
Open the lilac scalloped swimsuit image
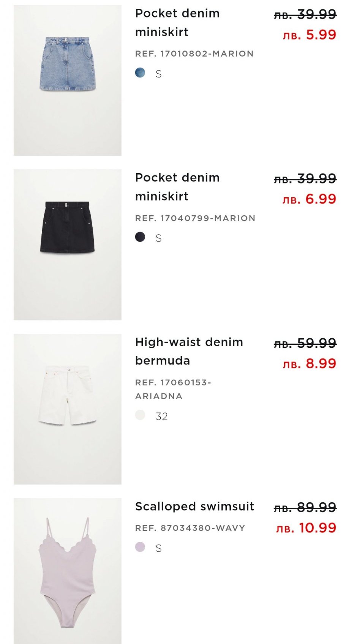[x=68, y=571]
